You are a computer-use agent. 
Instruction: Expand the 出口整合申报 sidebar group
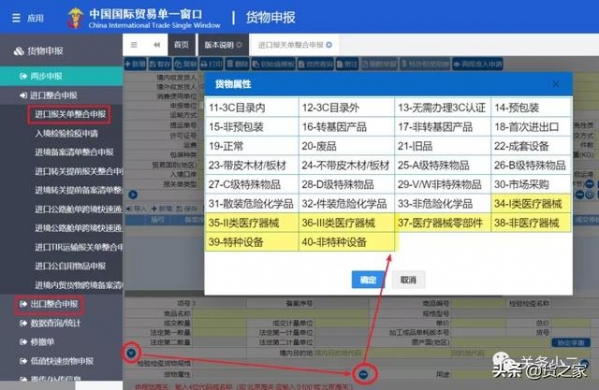(50, 304)
